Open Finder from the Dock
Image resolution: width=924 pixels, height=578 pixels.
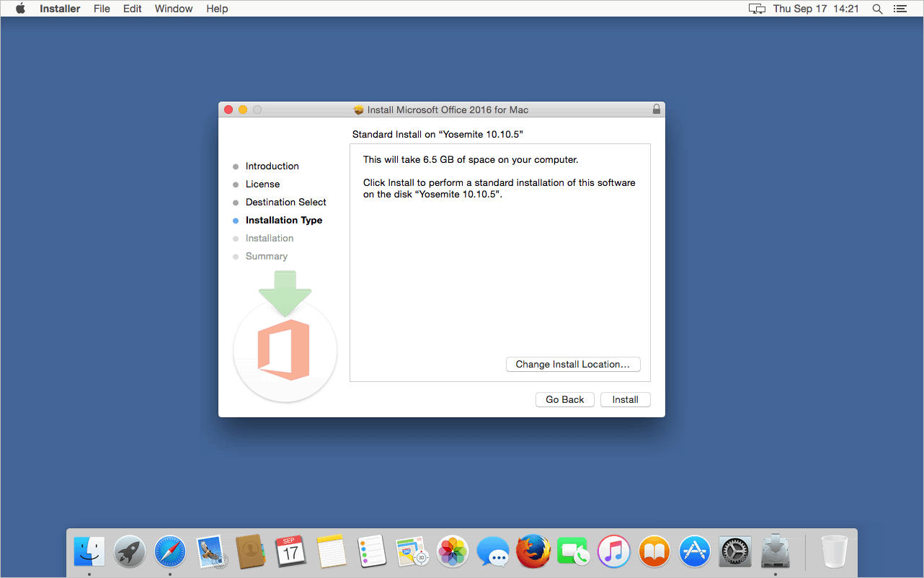tap(89, 552)
